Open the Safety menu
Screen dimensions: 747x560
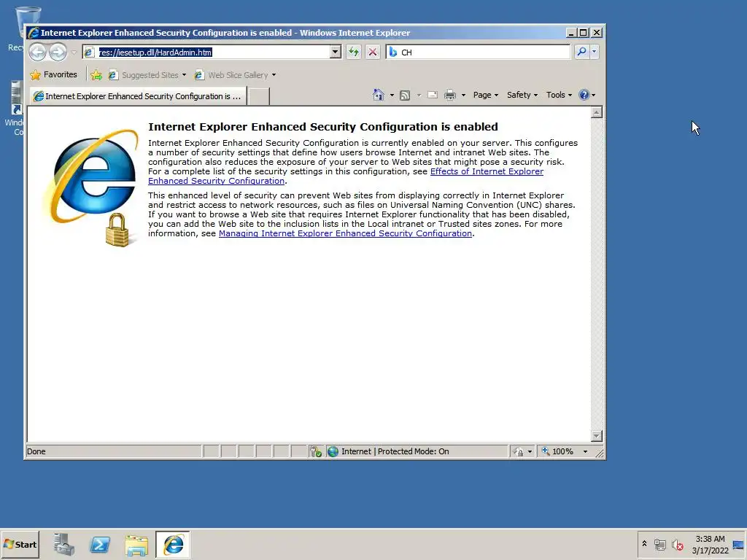tap(522, 95)
